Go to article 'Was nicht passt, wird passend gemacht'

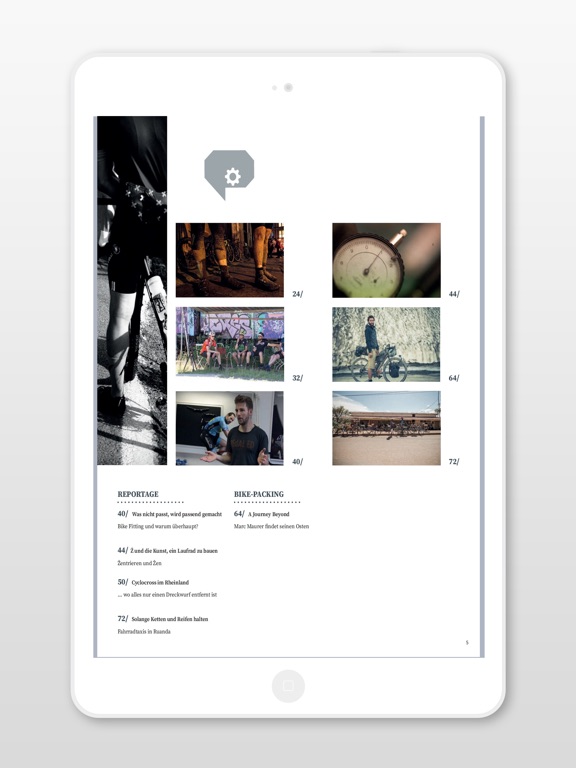coord(176,514)
